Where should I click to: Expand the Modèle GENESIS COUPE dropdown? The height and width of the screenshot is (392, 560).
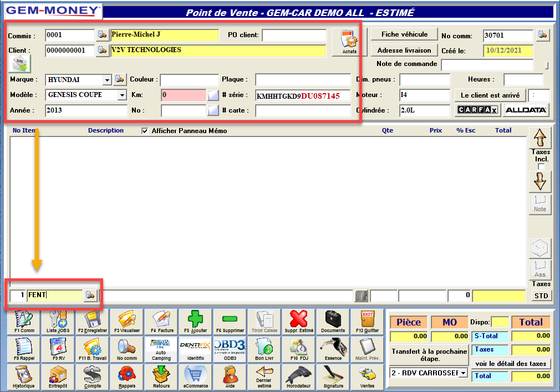point(122,95)
